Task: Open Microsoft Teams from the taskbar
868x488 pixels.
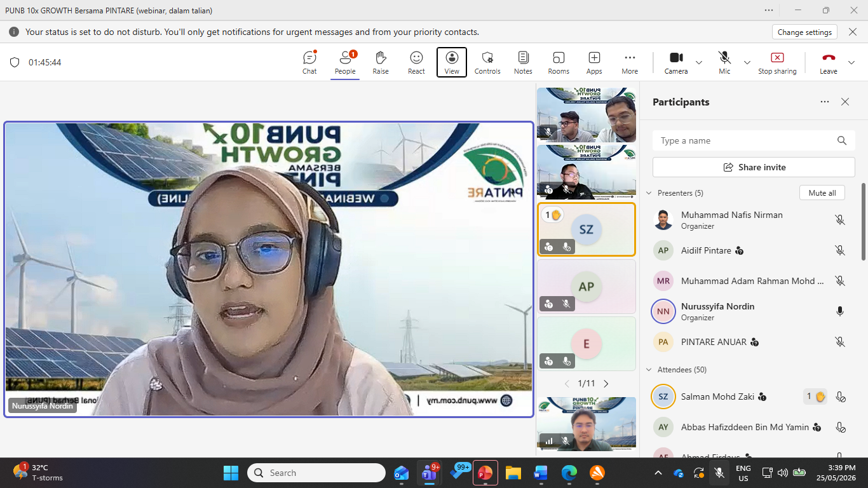Action: [429, 473]
